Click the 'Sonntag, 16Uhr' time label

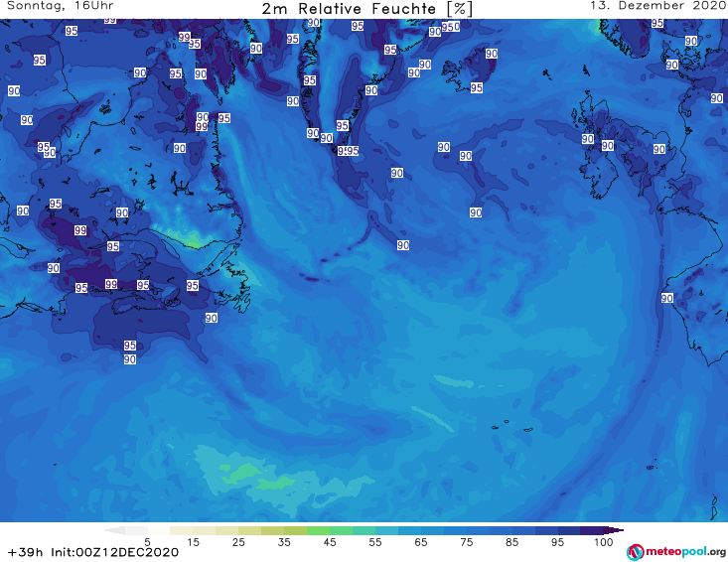(x=60, y=6)
